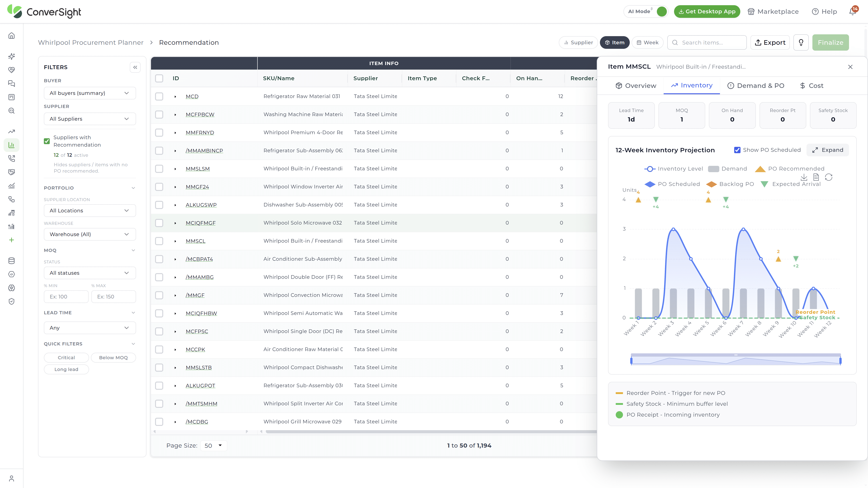
Task: Open the MMFRNYD item link
Action: point(200,133)
